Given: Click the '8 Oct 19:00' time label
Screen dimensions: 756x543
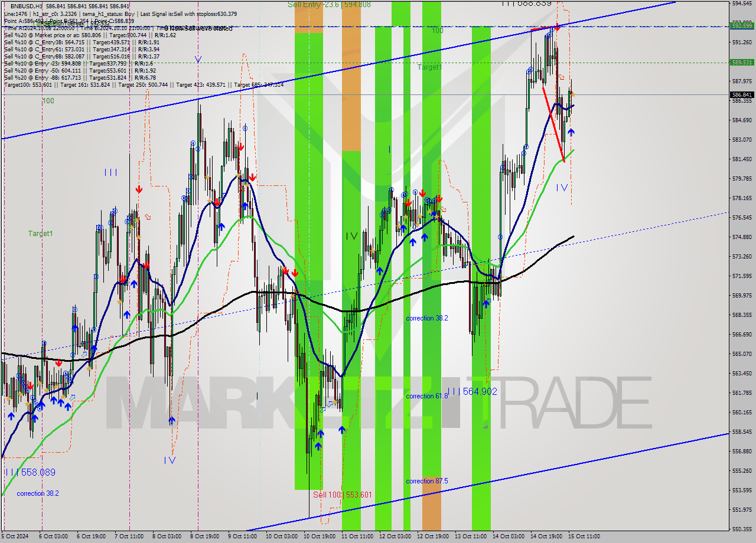Looking at the screenshot, I should (204, 537).
